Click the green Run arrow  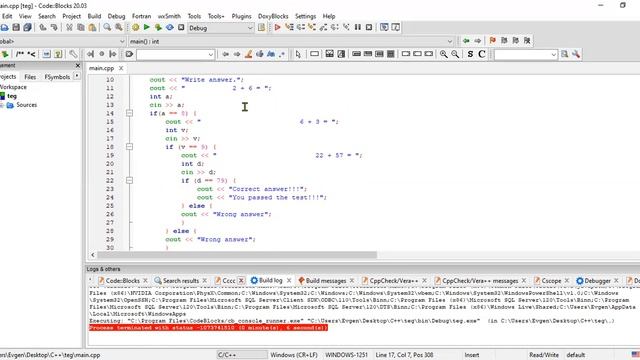147,27
